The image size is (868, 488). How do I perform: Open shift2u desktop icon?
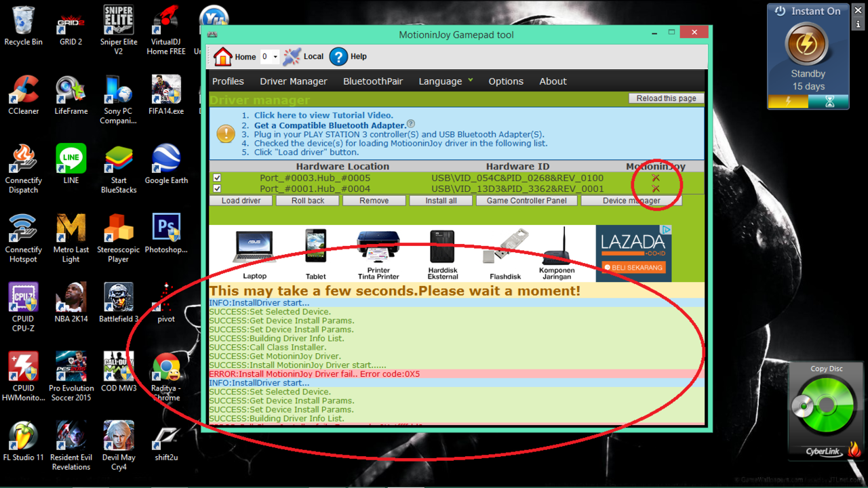coord(166,441)
